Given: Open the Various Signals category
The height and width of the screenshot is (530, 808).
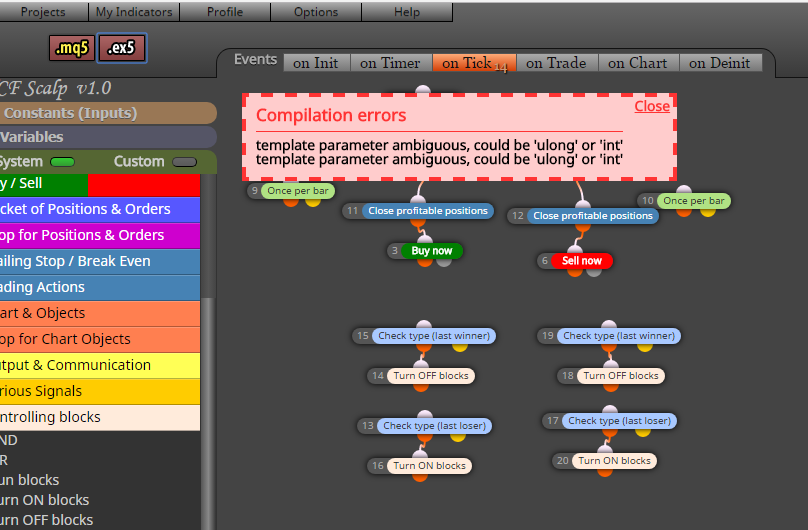Looking at the screenshot, I should pos(99,391).
